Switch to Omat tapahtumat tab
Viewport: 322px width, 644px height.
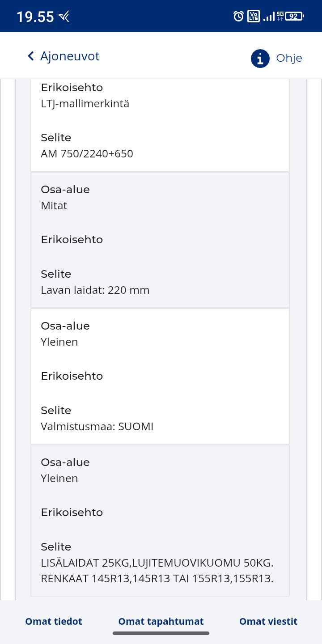pos(161,621)
